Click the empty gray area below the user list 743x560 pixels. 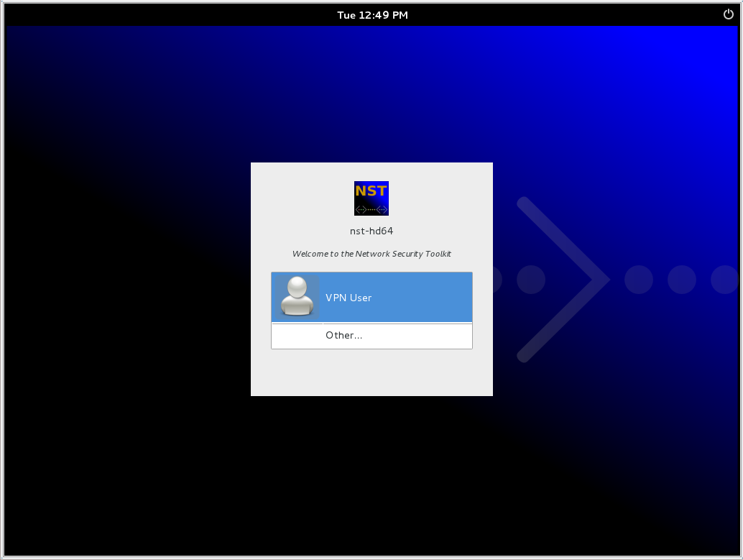(x=371, y=372)
